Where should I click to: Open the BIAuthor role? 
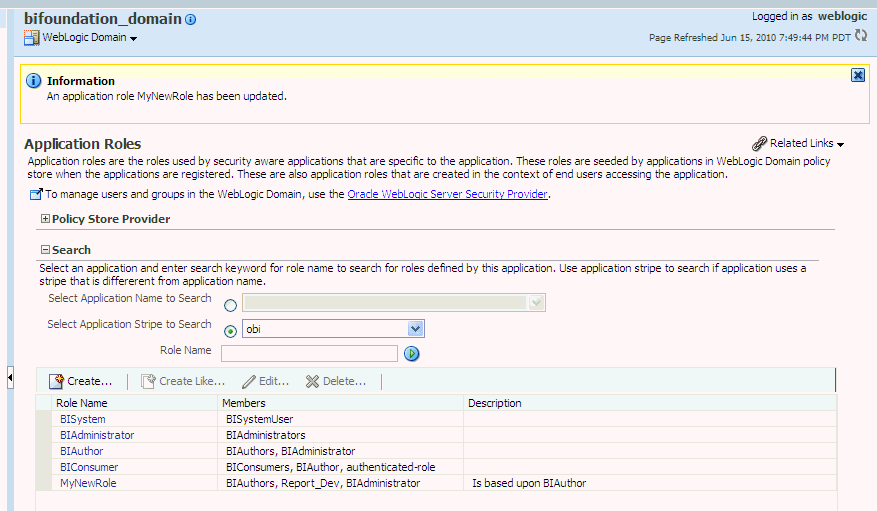coord(82,451)
